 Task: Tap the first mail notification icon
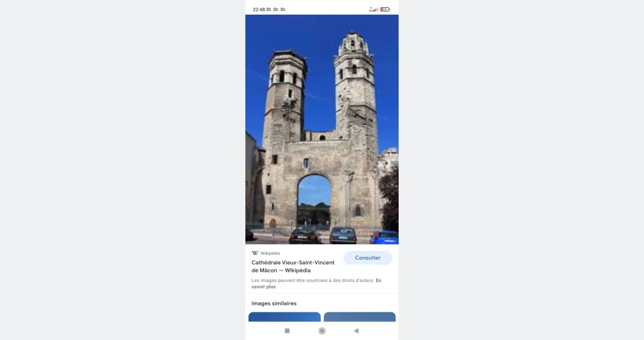click(268, 10)
